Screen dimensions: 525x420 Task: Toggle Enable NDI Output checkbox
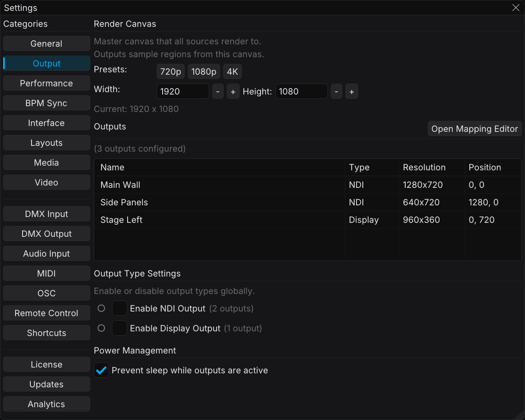point(119,308)
